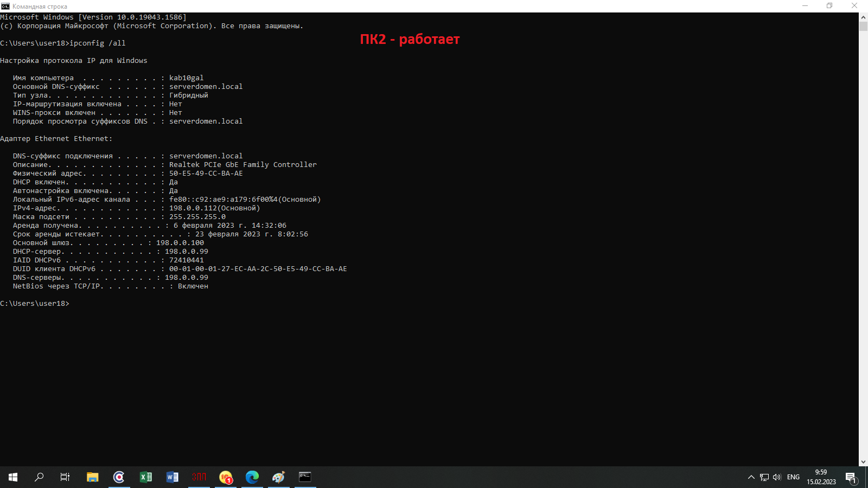Click 'Настройка протокола IP для Windows' line
The width and height of the screenshot is (868, 488).
click(x=74, y=61)
